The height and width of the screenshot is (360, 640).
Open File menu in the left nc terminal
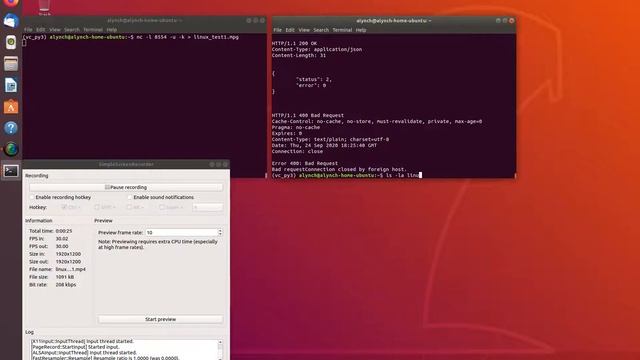[x=28, y=30]
